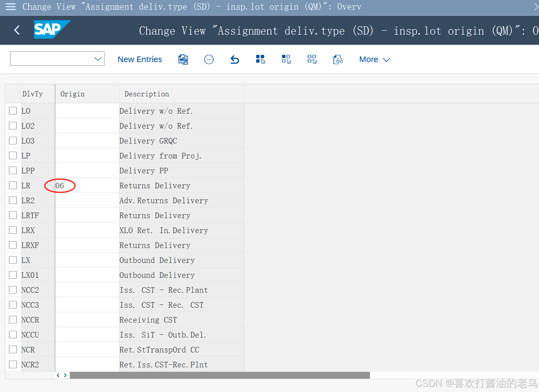Select the LRX row checkbox
Image resolution: width=539 pixels, height=392 pixels.
pyautogui.click(x=13, y=230)
